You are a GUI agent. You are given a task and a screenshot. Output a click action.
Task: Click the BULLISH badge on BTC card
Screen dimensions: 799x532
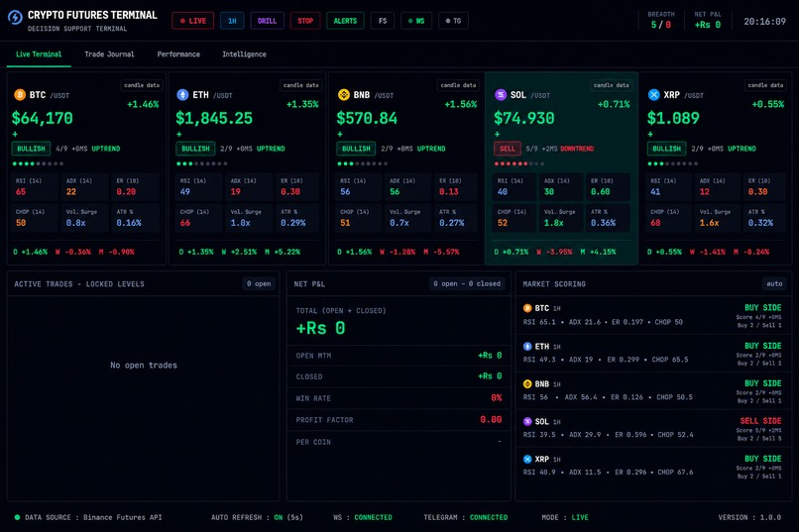click(31, 149)
